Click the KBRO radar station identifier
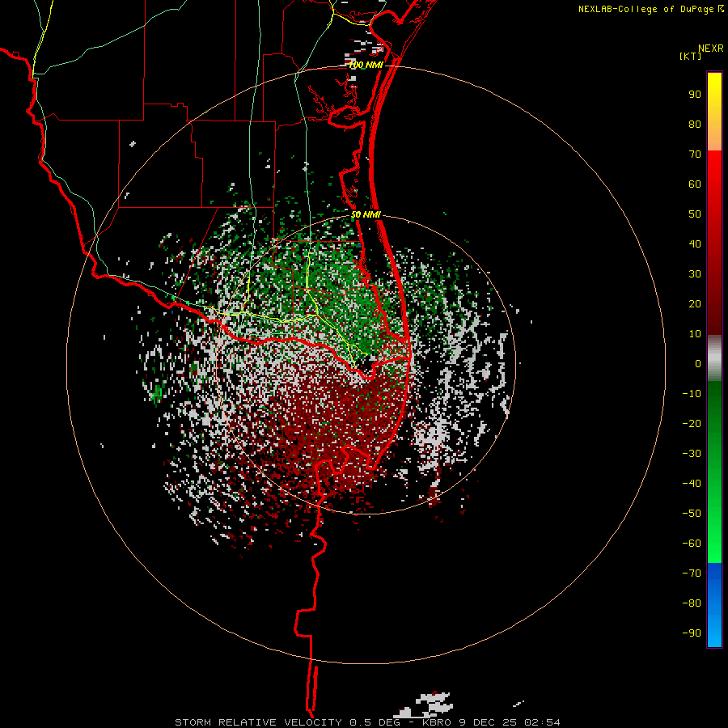728x728 pixels. point(437,722)
